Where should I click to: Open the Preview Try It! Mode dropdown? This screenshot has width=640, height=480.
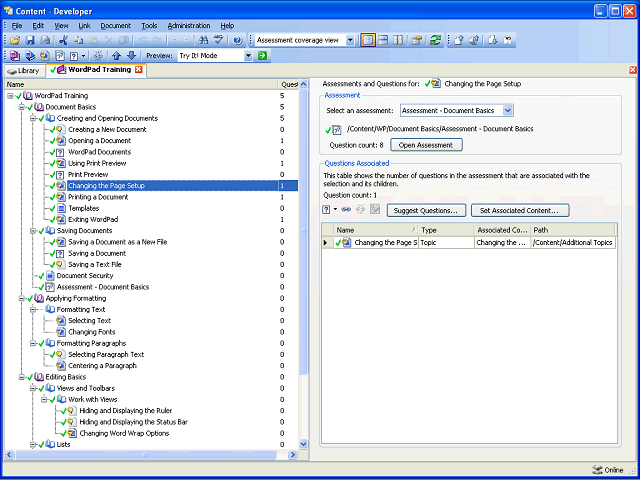249,56
